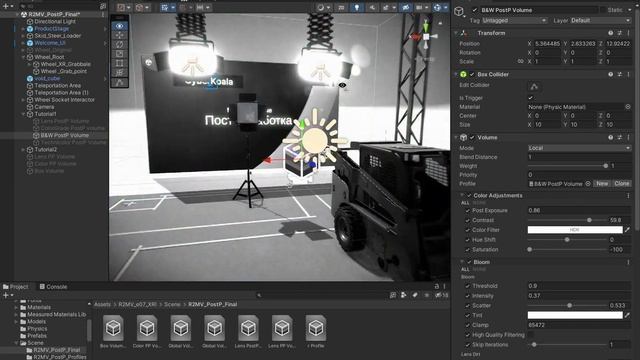The height and width of the screenshot is (360, 640).
Task: Select the Transform tool in scene toolbar
Action: pos(120,73)
